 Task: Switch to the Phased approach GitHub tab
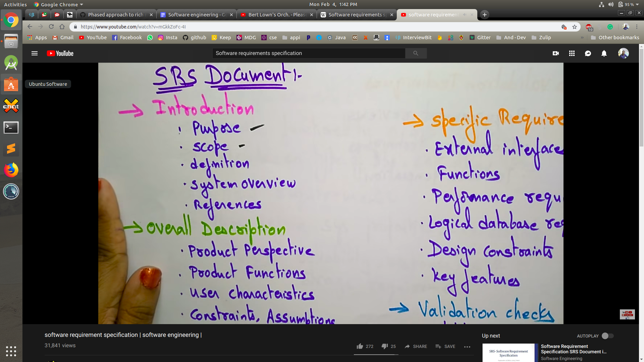pos(116,15)
